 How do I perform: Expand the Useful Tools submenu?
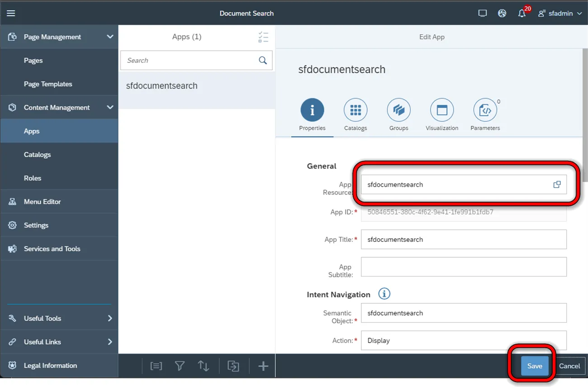click(110, 318)
